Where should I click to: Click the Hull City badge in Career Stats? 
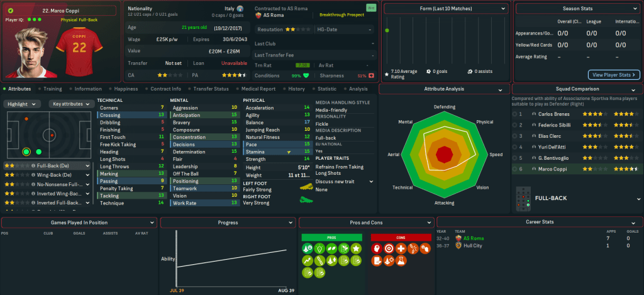457,245
